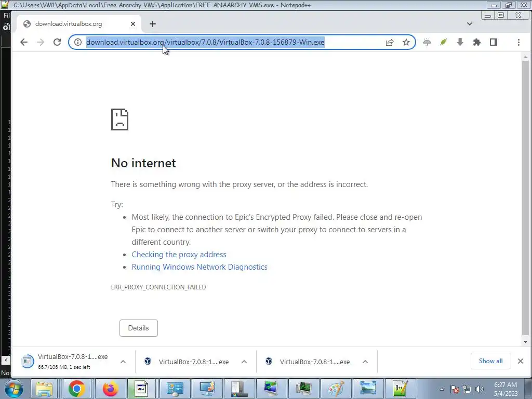Click the network status tray icon

click(467, 389)
